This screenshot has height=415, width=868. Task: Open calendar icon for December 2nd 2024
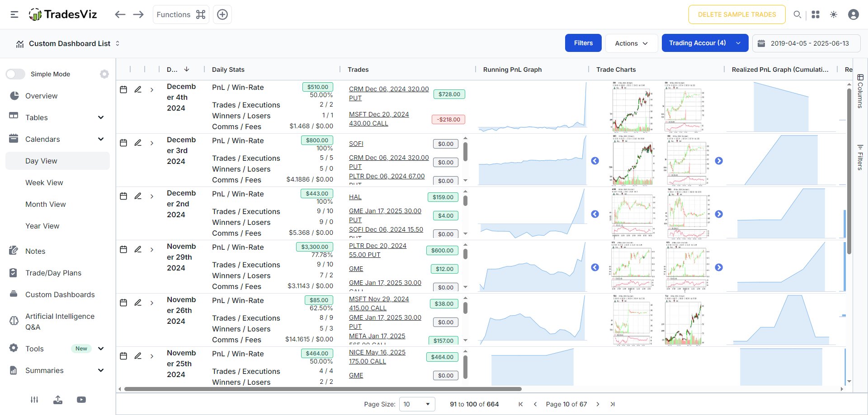coord(123,196)
